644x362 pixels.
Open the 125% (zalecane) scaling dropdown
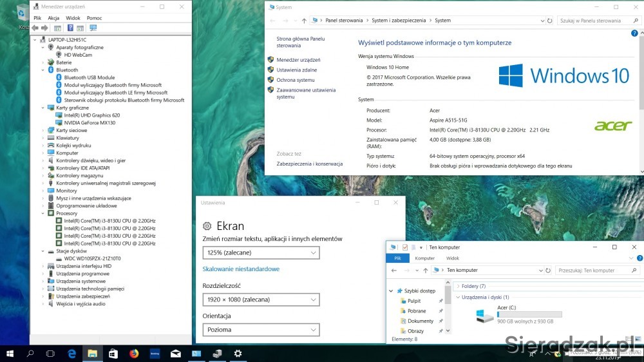(x=261, y=252)
